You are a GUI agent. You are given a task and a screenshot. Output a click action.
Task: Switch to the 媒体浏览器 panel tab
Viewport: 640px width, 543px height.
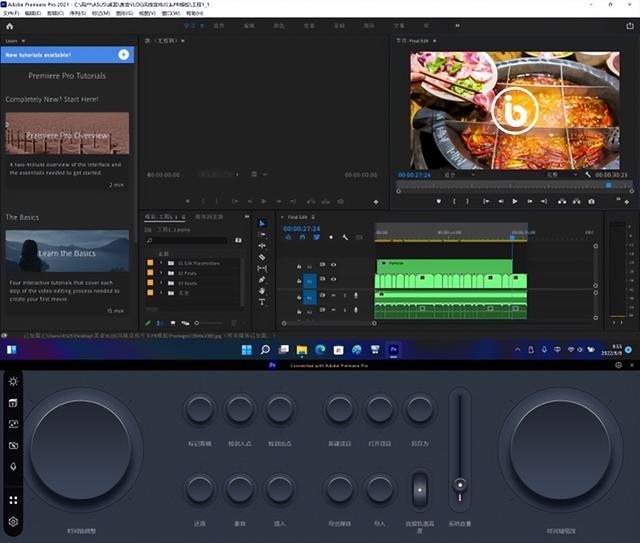click(209, 217)
